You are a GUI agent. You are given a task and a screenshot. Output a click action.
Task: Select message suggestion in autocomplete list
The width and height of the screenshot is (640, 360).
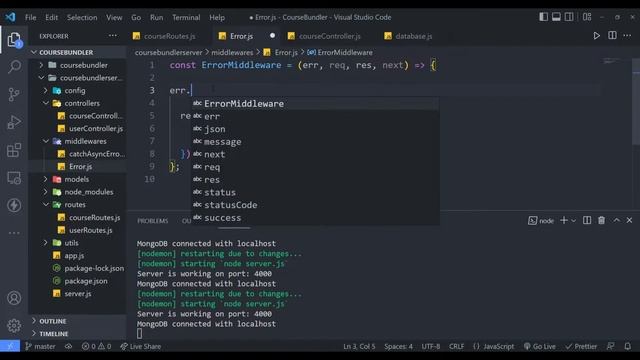(x=316, y=142)
